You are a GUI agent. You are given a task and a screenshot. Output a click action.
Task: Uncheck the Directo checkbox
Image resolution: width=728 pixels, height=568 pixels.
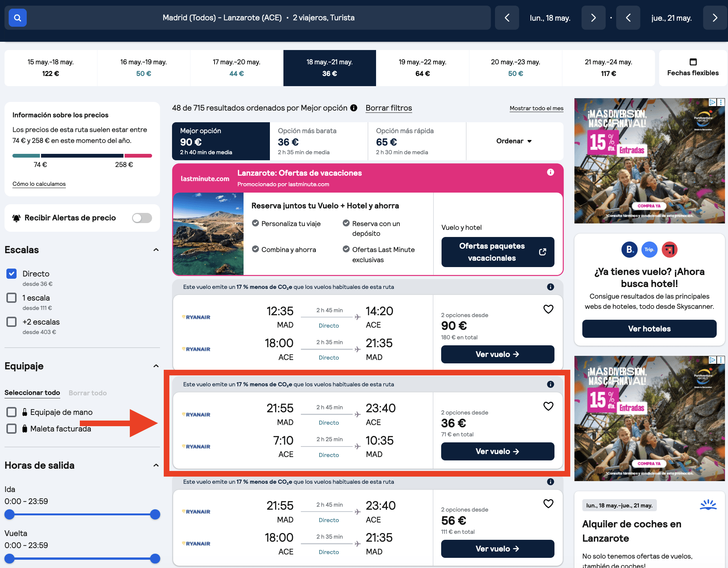click(12, 273)
